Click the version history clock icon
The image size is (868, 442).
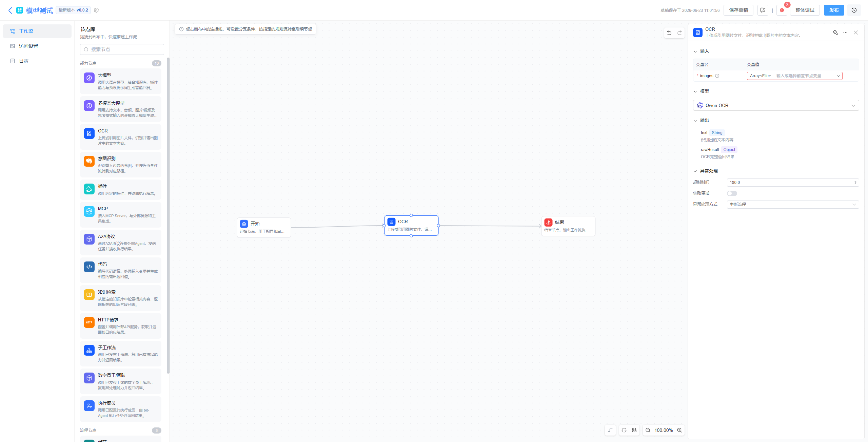(854, 10)
